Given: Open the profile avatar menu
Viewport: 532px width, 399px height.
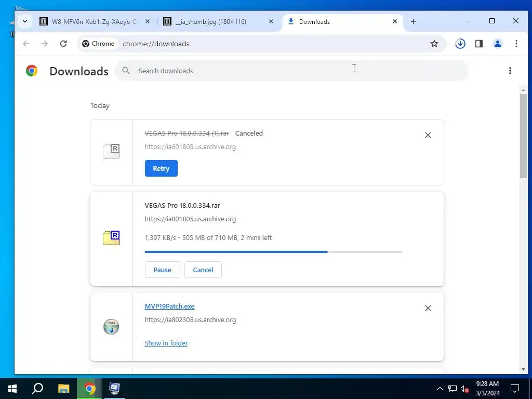Looking at the screenshot, I should tap(497, 44).
